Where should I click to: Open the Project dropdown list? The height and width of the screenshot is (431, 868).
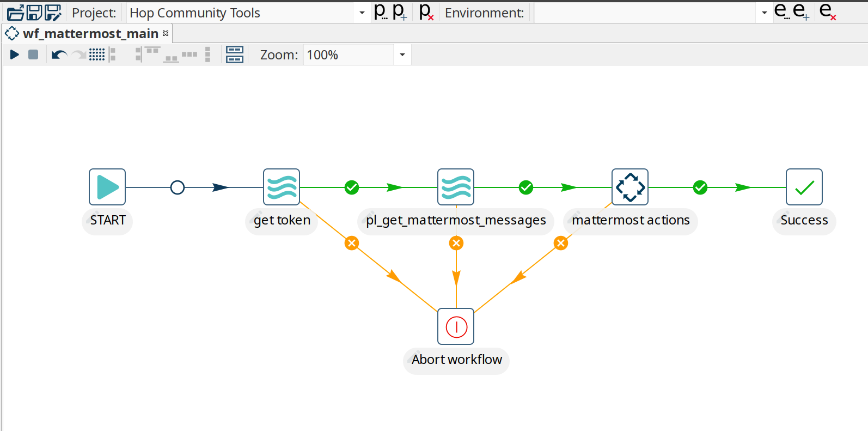(362, 13)
